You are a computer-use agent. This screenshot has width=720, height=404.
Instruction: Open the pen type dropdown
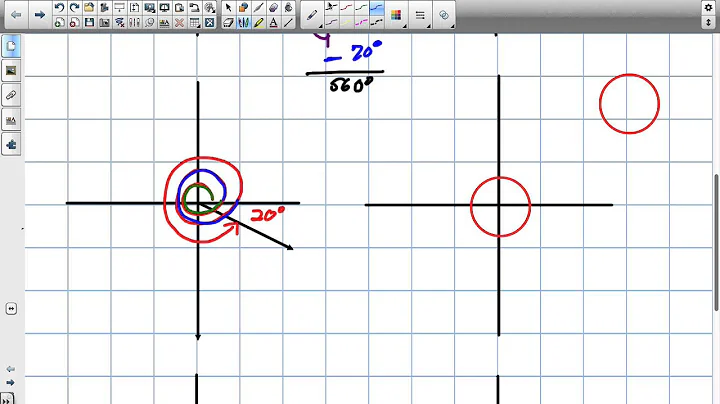(312, 15)
